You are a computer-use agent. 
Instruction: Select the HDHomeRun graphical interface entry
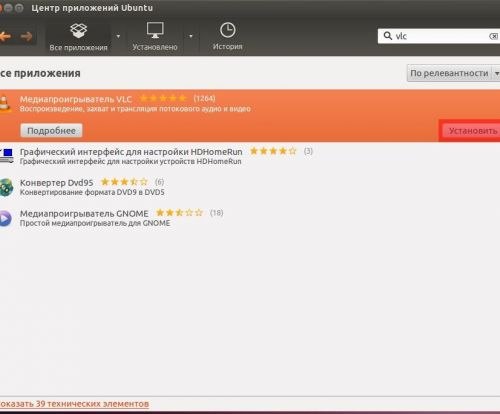[x=250, y=156]
